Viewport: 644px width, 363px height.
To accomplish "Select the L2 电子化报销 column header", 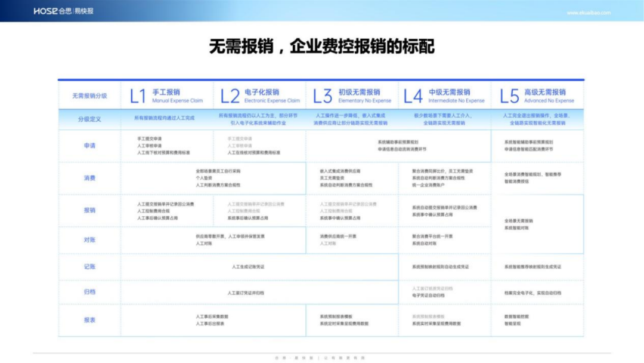I will (260, 96).
